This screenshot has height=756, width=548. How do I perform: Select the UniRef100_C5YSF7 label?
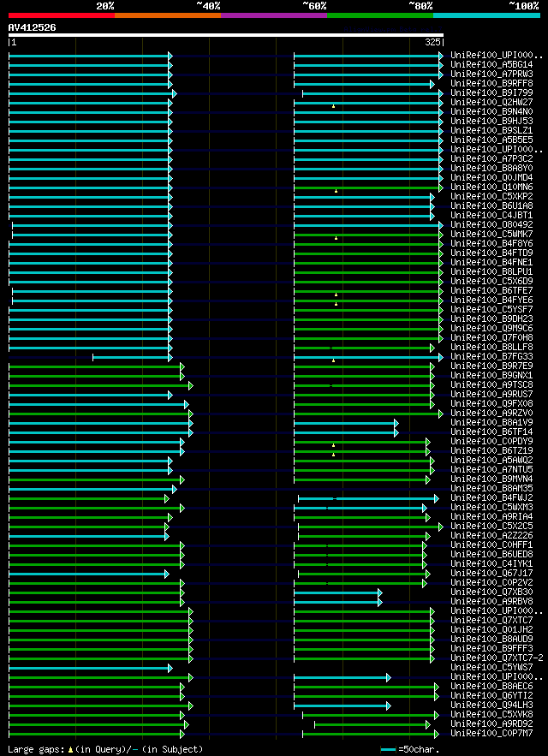(x=491, y=310)
